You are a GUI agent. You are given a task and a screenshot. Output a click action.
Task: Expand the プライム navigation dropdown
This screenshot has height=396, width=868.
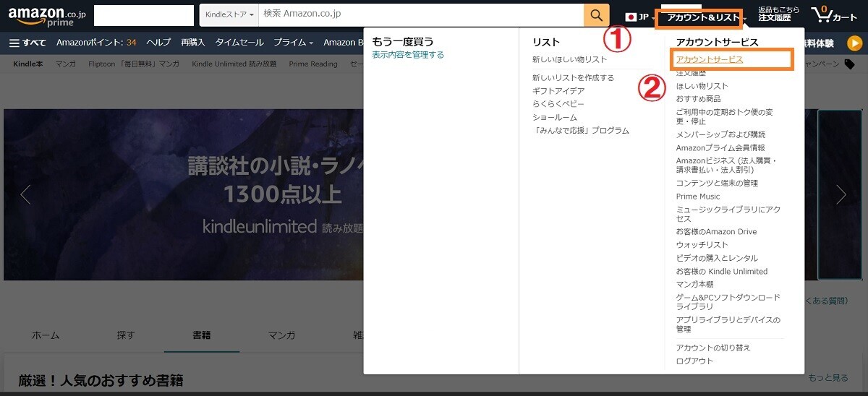[293, 43]
